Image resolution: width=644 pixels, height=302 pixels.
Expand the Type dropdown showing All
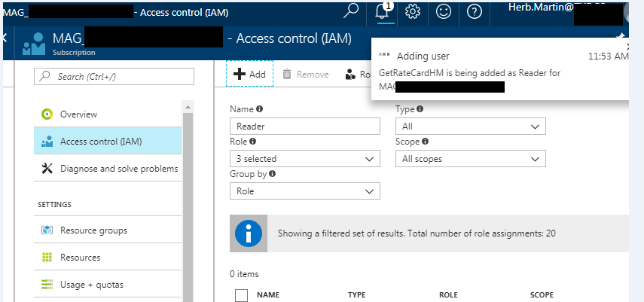[471, 126]
